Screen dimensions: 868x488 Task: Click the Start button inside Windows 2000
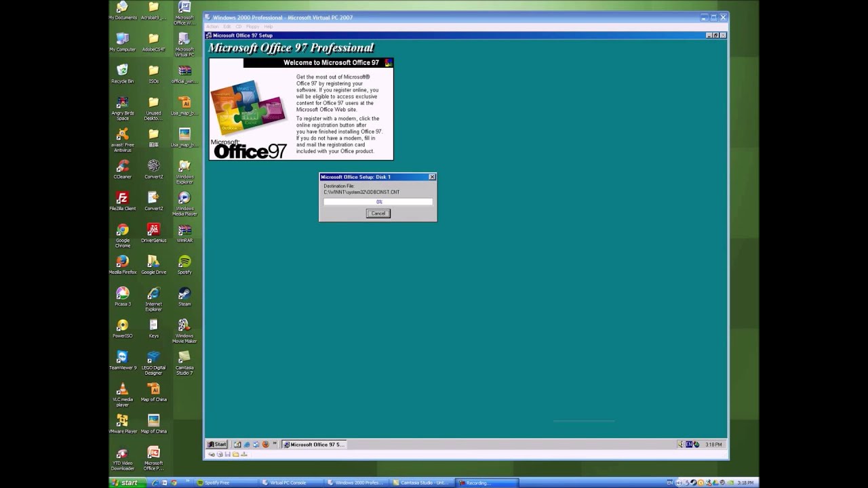(217, 444)
